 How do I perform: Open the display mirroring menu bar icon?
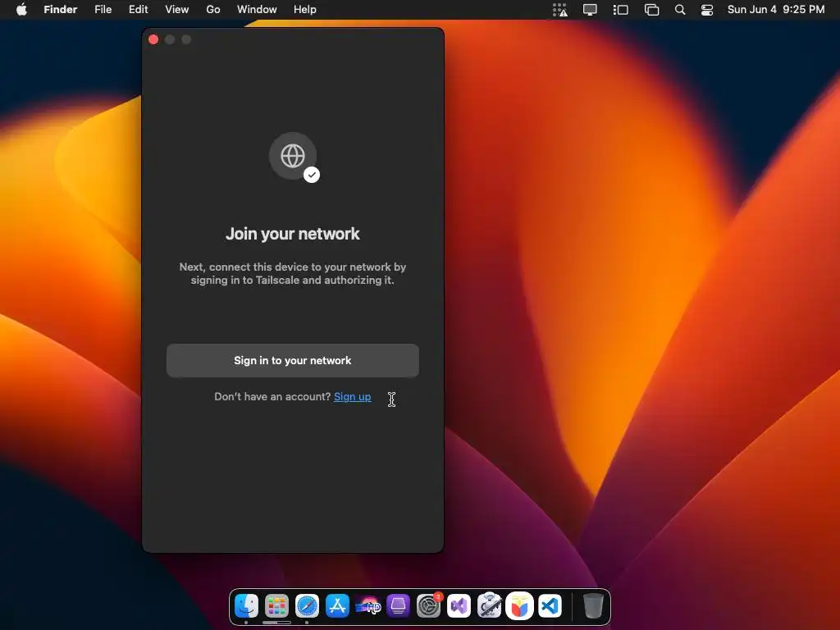[590, 10]
